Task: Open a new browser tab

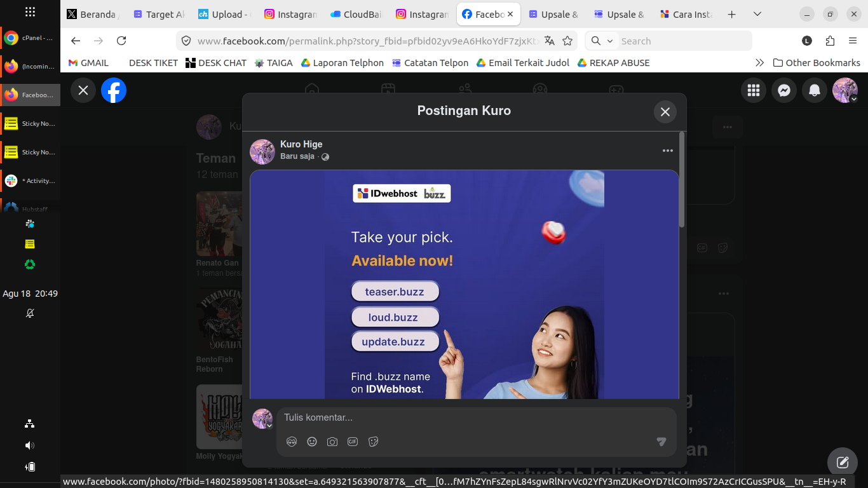Action: [732, 14]
